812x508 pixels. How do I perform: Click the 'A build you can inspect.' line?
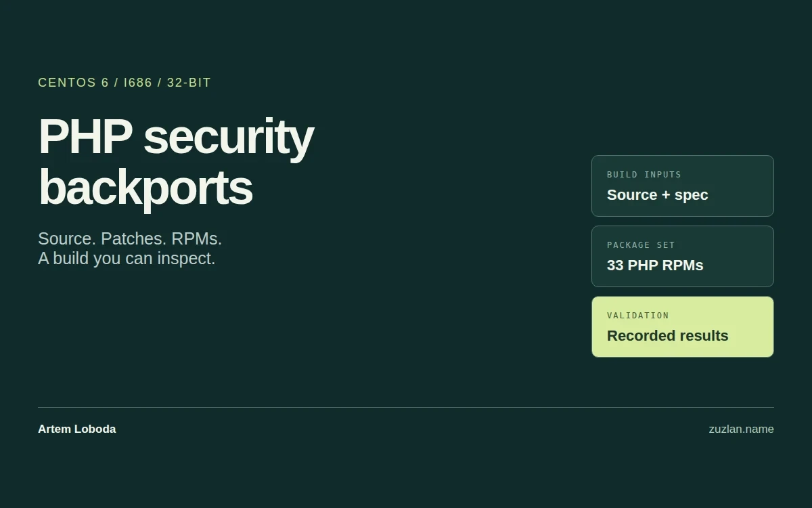[x=127, y=259]
